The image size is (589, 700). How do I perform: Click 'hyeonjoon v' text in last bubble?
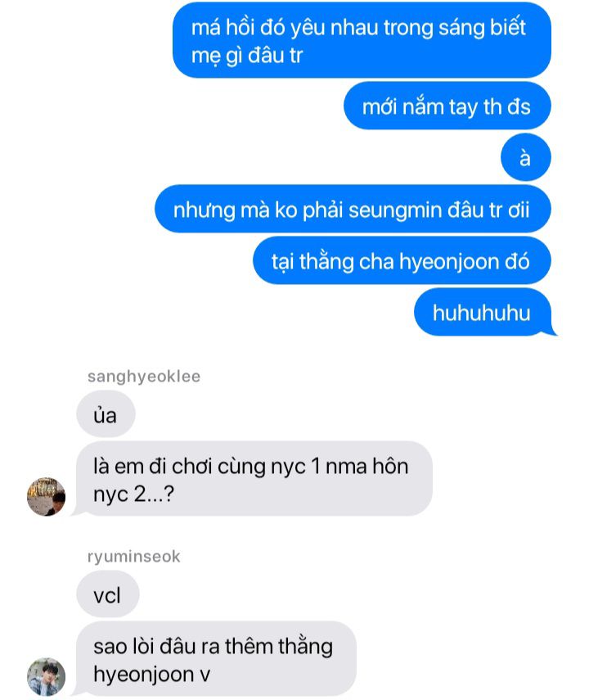point(151,675)
